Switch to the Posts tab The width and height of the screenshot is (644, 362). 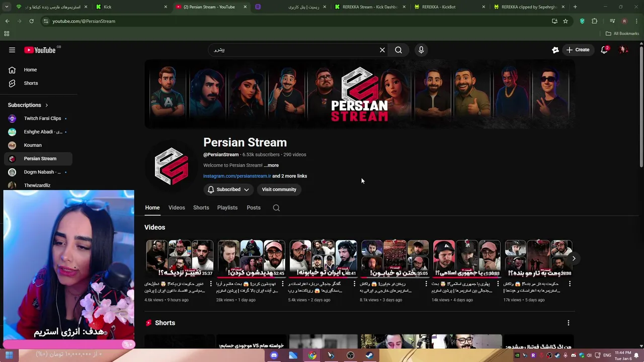coord(254,208)
